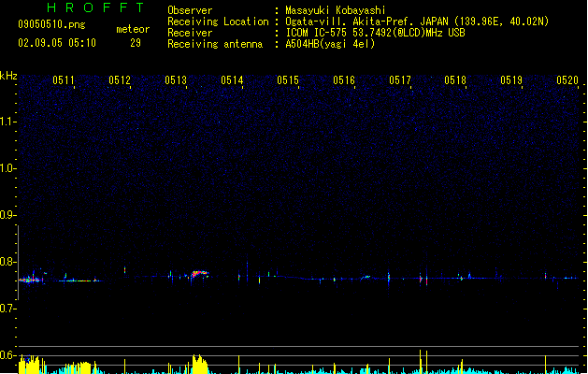Click the Receiving Location label
Screen dimensions: 588x374
point(218,22)
